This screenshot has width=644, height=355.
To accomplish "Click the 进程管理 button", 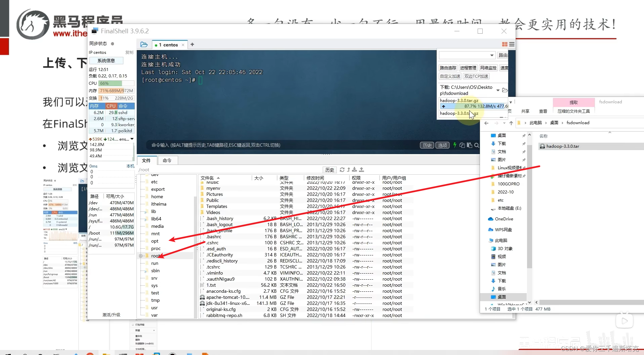I will tap(468, 67).
